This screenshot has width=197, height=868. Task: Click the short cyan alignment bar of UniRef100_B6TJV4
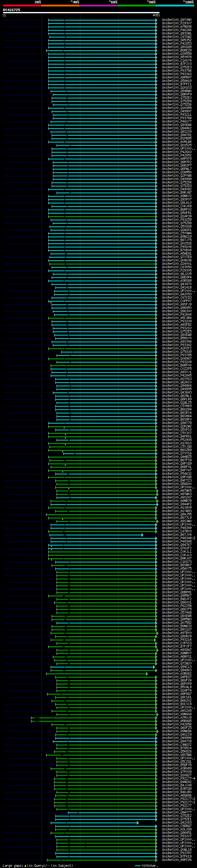(96, 535)
